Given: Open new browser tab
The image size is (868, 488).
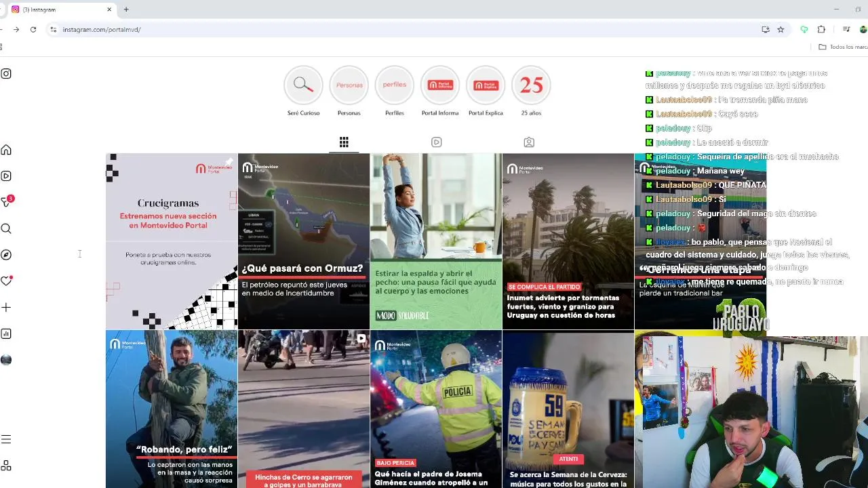Looking at the screenshot, I should [126, 9].
